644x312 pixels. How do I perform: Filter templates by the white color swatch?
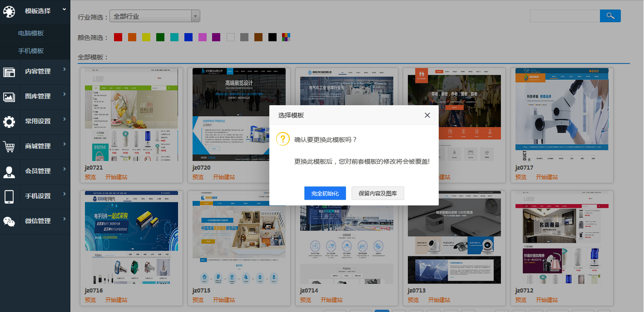coord(230,37)
